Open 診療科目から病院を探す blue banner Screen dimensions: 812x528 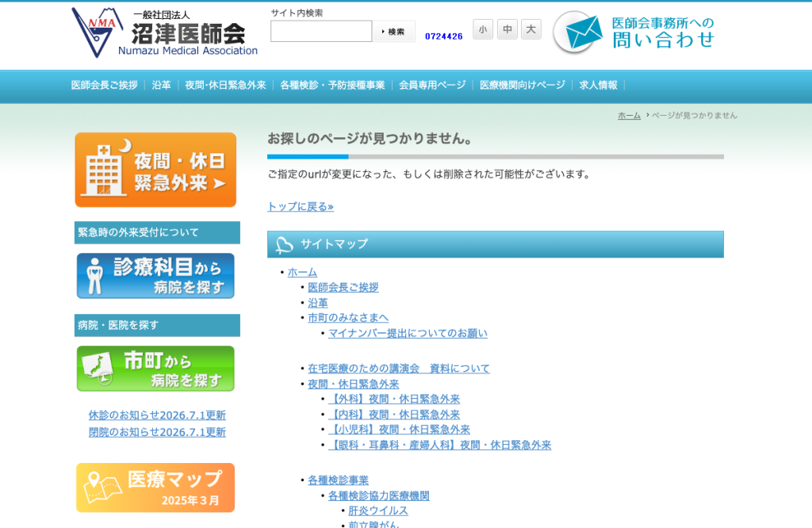pyautogui.click(x=155, y=276)
